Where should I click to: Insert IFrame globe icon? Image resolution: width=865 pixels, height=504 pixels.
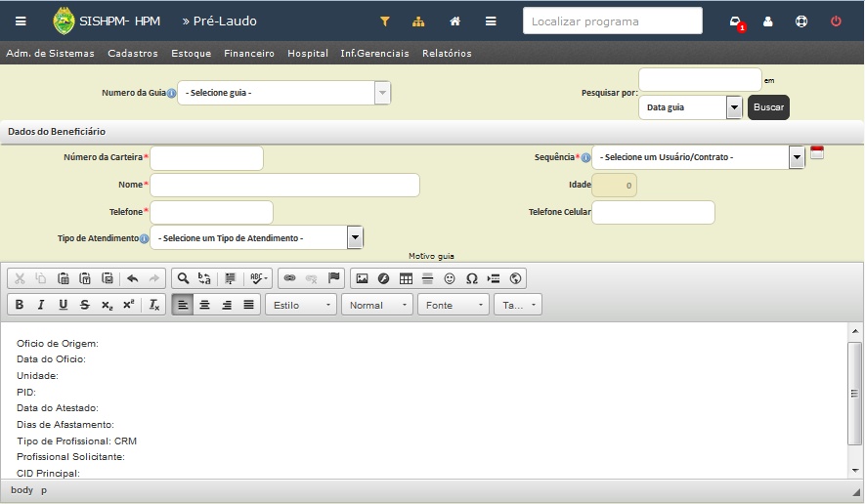pos(515,278)
